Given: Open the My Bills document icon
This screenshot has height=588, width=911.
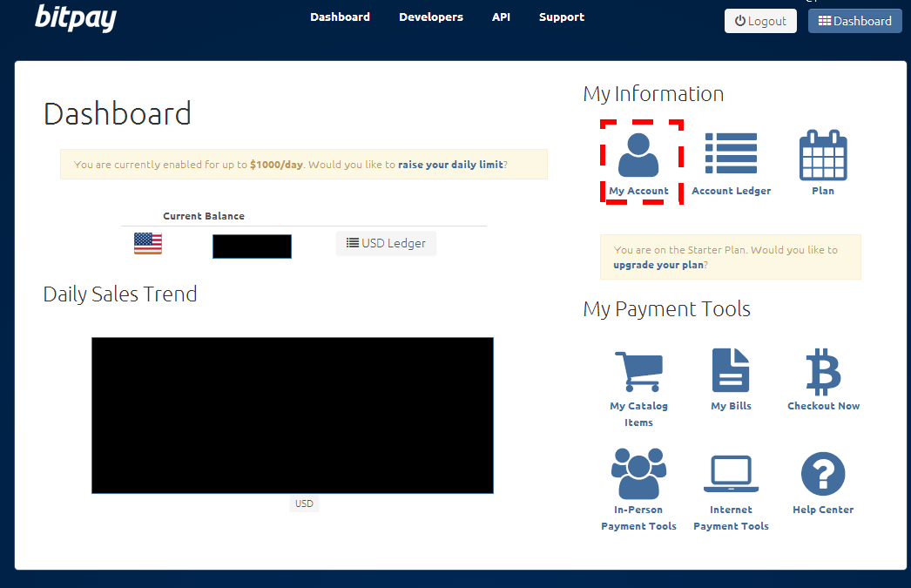Looking at the screenshot, I should (731, 370).
